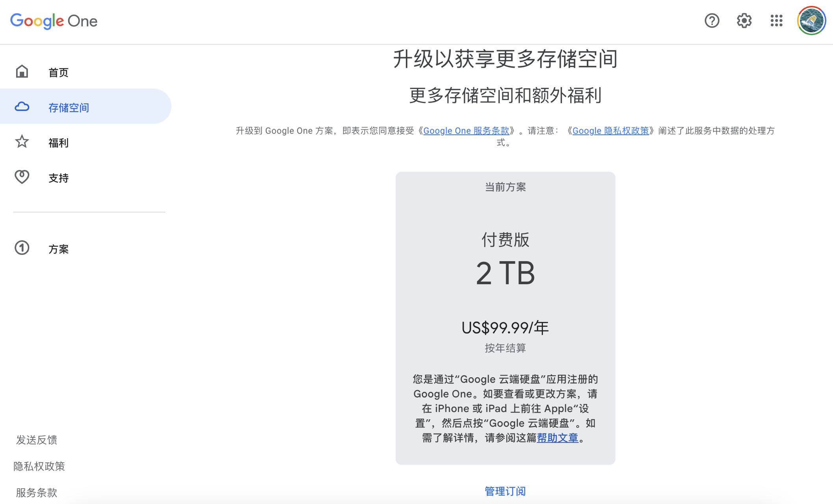
Task: Click the circled 1 icon beside 方案
Action: (x=22, y=248)
